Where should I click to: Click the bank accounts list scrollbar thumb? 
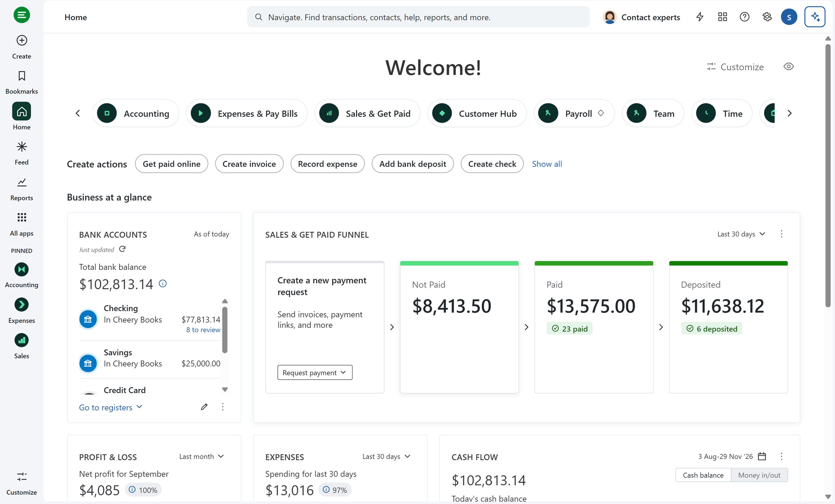[225, 330]
